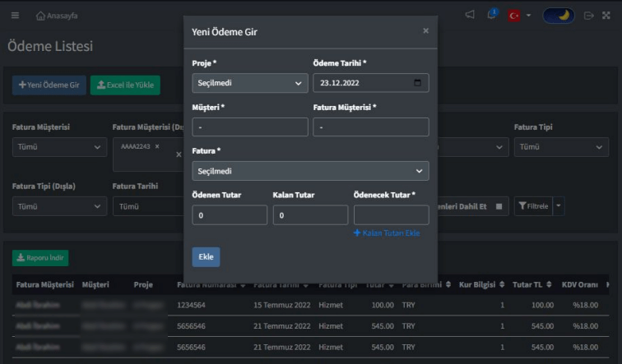The height and width of the screenshot is (364, 622).
Task: Click Excel ile Yükle button
Action: click(125, 85)
